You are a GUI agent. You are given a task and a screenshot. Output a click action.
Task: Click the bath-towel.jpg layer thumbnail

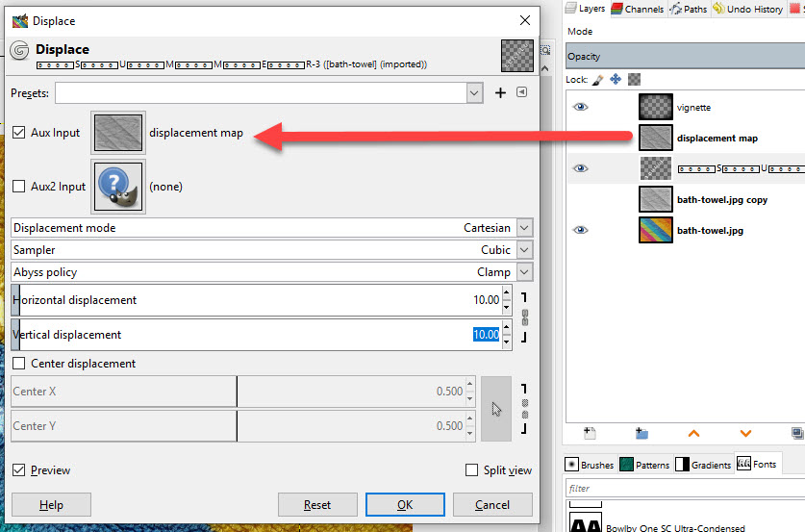(656, 230)
